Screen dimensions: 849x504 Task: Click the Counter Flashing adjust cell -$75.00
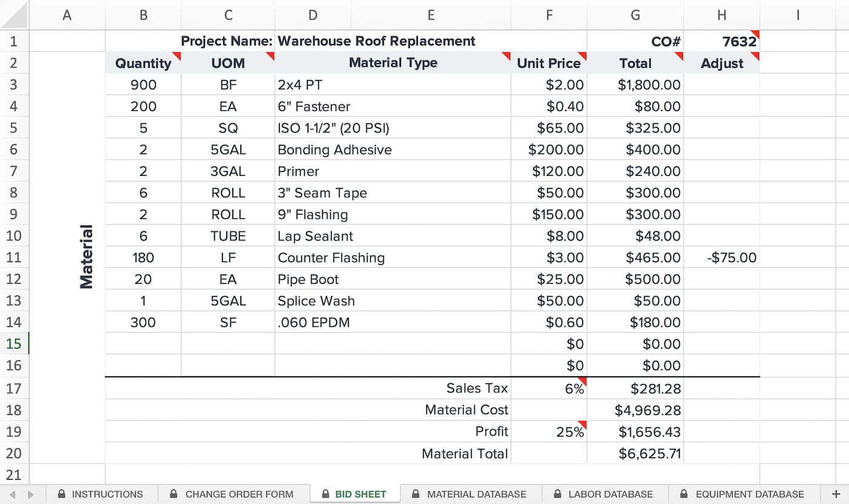click(x=722, y=258)
